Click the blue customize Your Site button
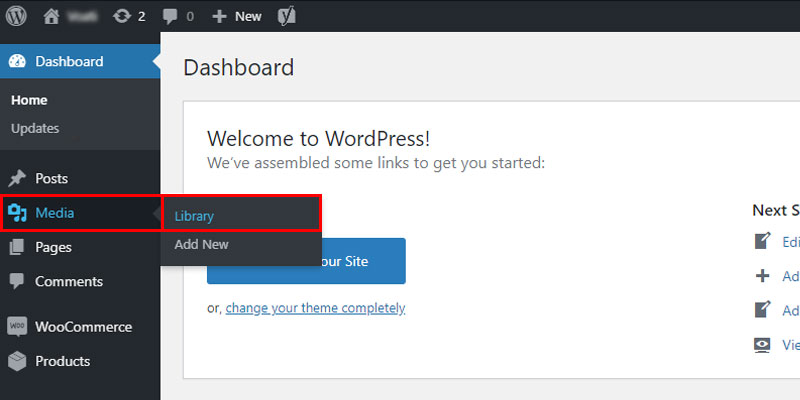 306,261
